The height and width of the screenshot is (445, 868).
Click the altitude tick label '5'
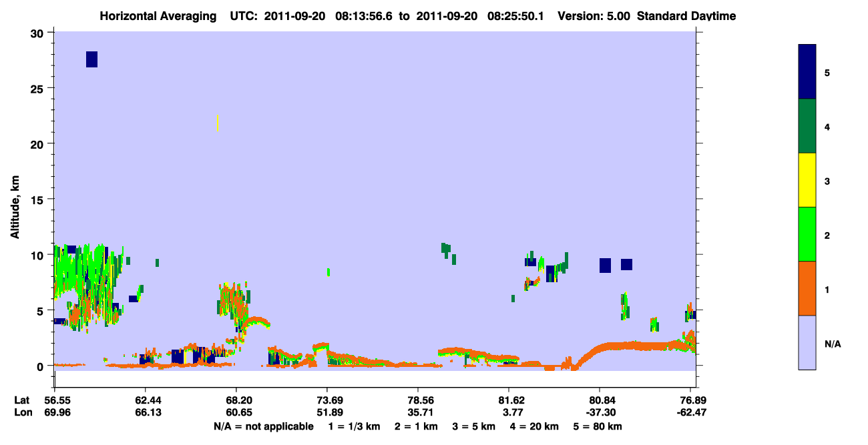point(41,310)
